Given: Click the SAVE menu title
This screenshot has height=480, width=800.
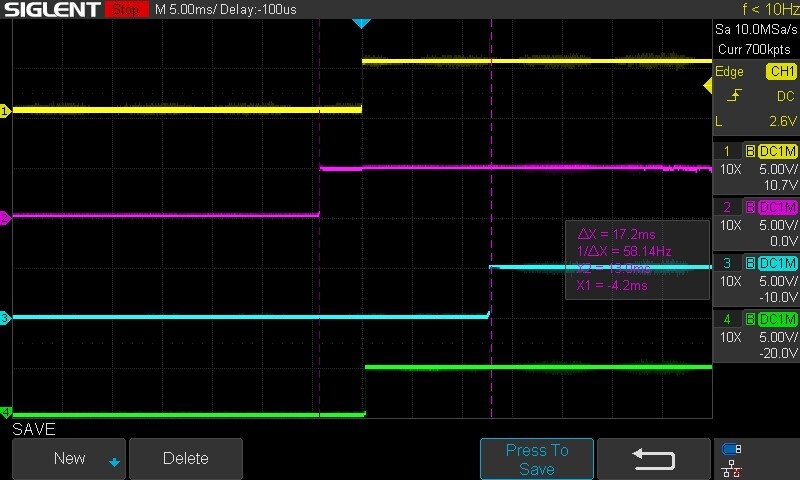Looking at the screenshot, I should click(34, 429).
